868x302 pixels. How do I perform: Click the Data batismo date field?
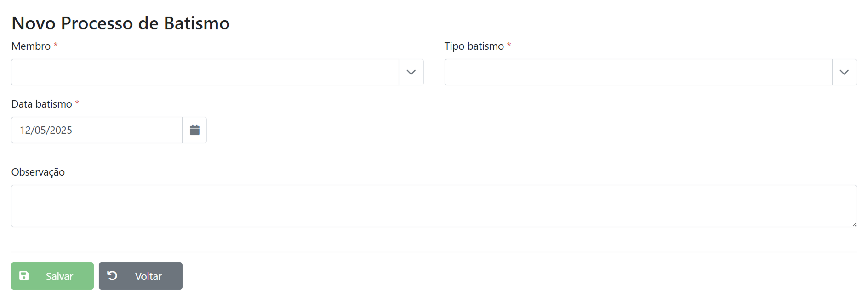97,130
